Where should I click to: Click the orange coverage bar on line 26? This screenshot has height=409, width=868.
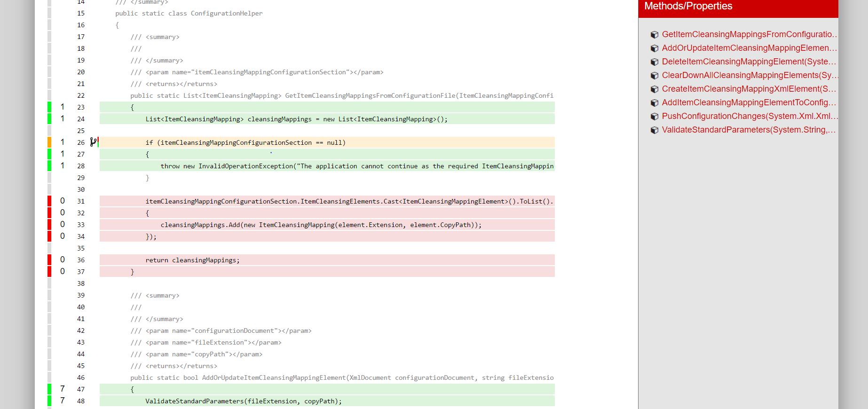[x=49, y=142]
